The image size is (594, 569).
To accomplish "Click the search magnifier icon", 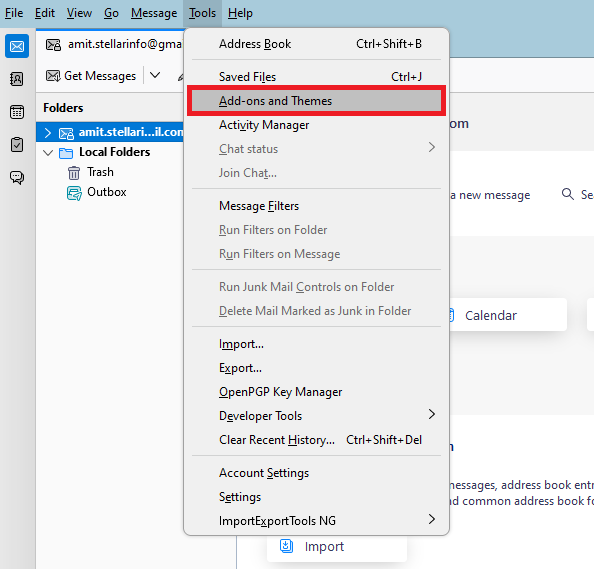I will [567, 194].
